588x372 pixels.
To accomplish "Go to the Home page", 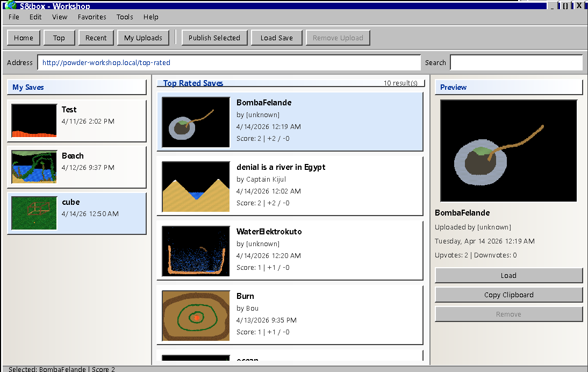I will 24,38.
